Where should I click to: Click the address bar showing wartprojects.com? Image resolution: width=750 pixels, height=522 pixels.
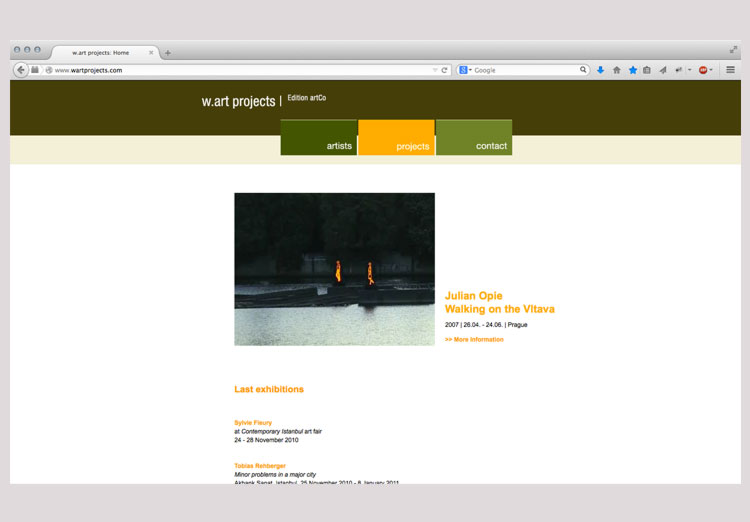tap(239, 70)
